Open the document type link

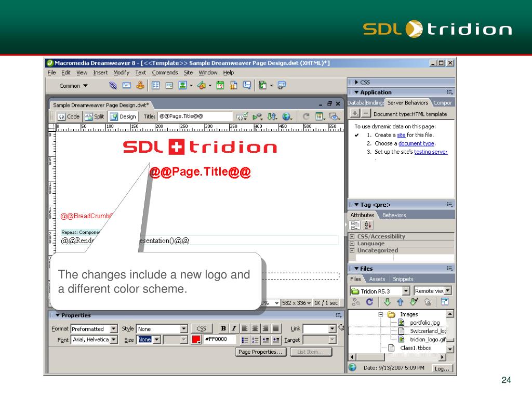416,143
